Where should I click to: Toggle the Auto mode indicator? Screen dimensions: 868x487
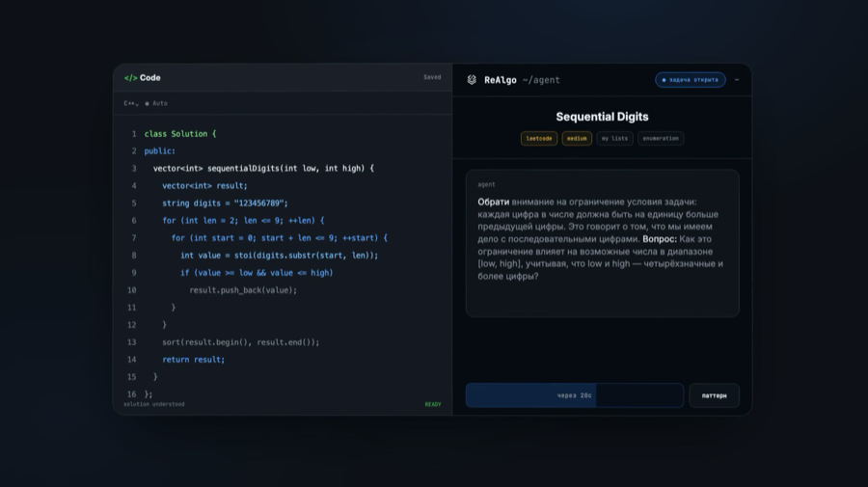click(x=156, y=103)
